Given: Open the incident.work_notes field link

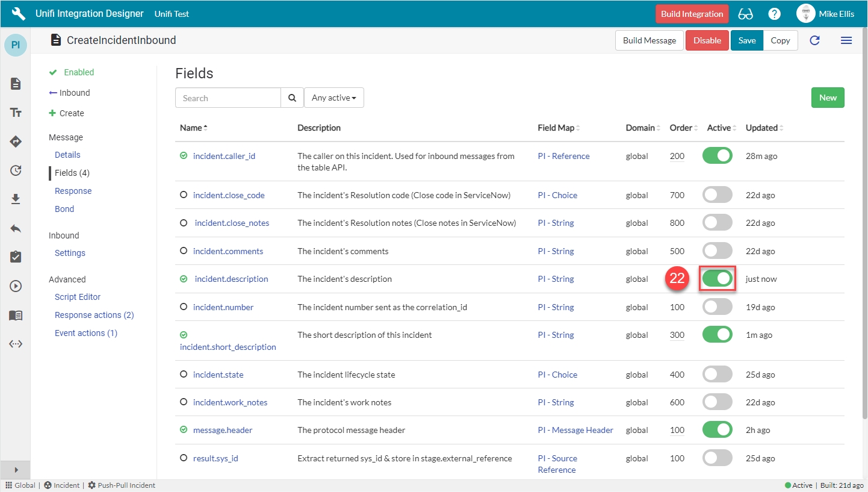Looking at the screenshot, I should [x=230, y=402].
